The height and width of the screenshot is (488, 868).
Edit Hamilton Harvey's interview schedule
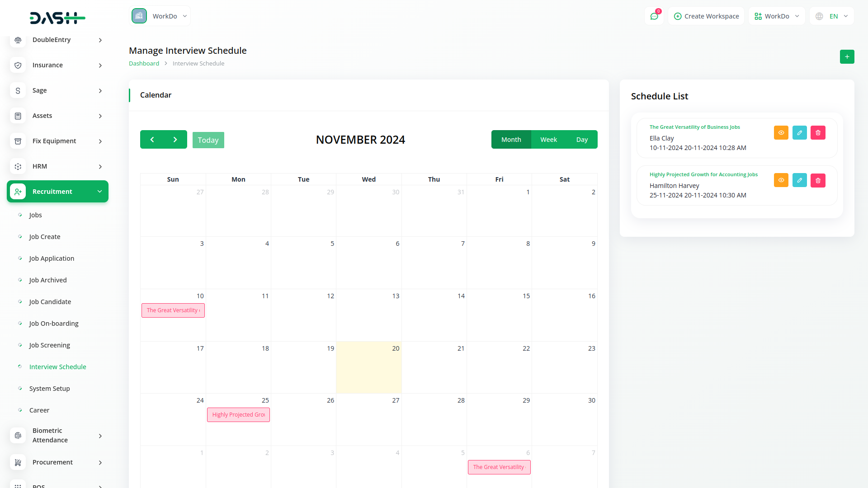[x=799, y=181]
